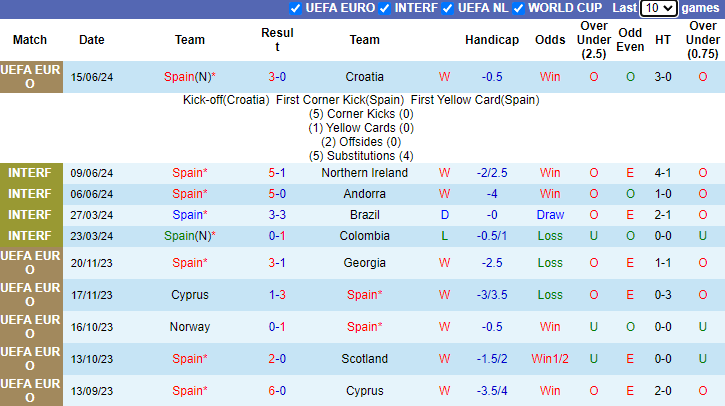
Task: Open the last games count dropdown
Action: [658, 8]
